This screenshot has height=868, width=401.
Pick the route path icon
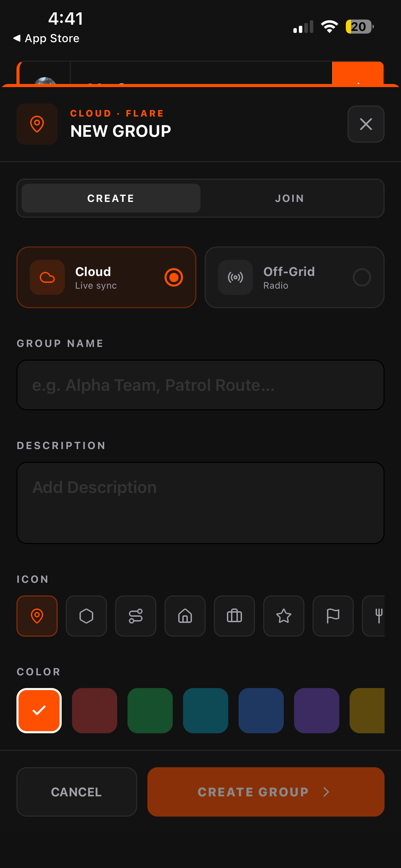(x=136, y=616)
